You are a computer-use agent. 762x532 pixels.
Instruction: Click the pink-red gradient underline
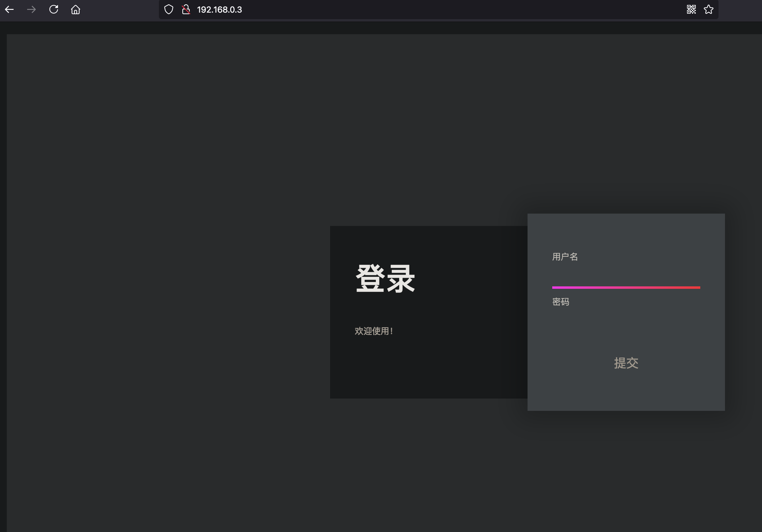point(626,288)
